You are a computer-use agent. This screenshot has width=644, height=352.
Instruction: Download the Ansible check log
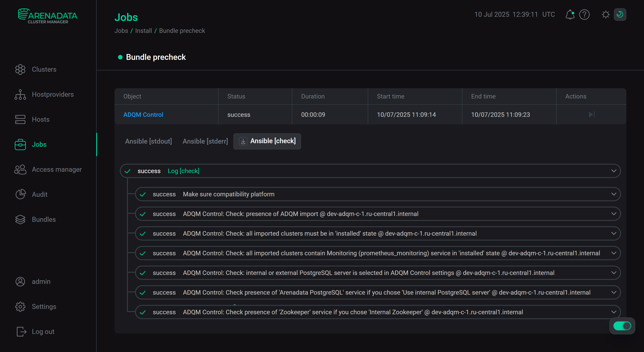(243, 141)
